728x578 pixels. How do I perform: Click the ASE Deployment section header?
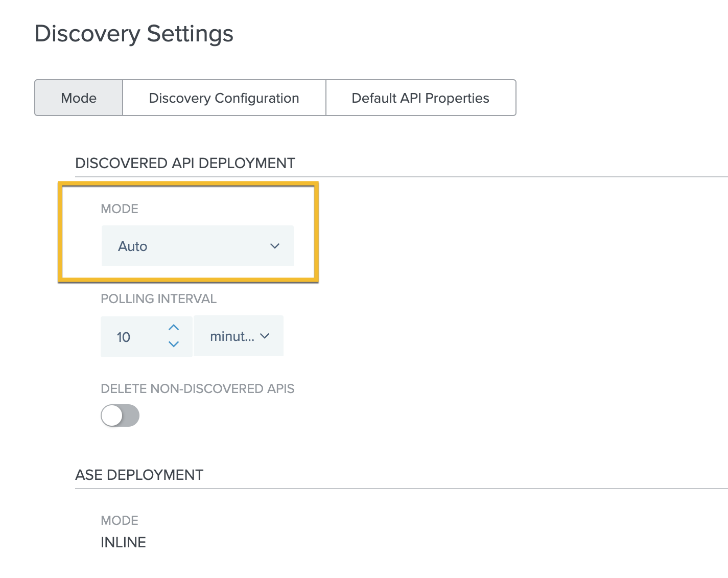pyautogui.click(x=139, y=475)
